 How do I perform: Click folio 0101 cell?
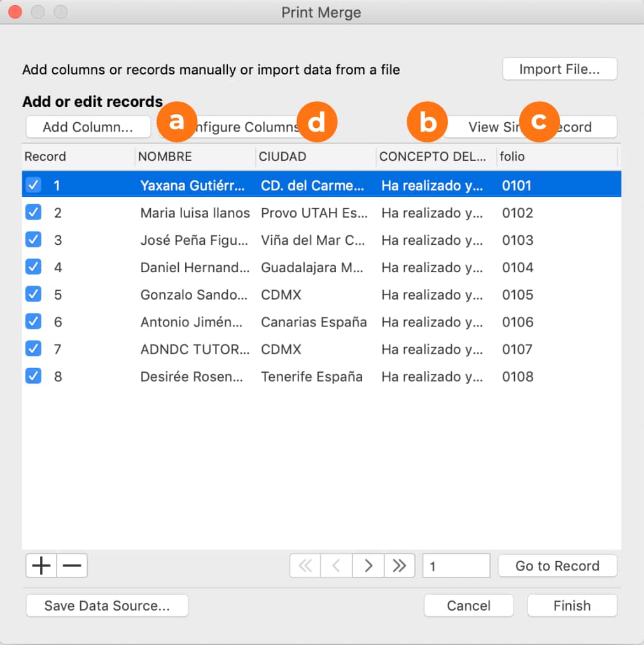pyautogui.click(x=517, y=186)
